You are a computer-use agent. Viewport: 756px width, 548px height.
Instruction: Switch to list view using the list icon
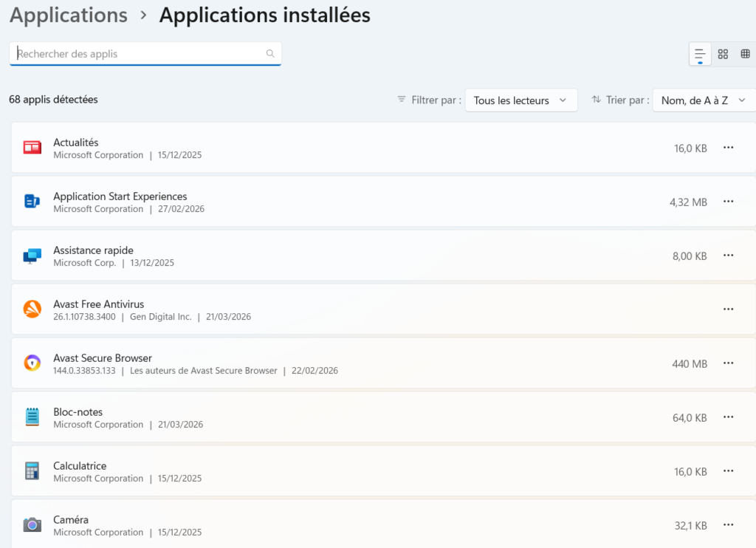pyautogui.click(x=699, y=53)
